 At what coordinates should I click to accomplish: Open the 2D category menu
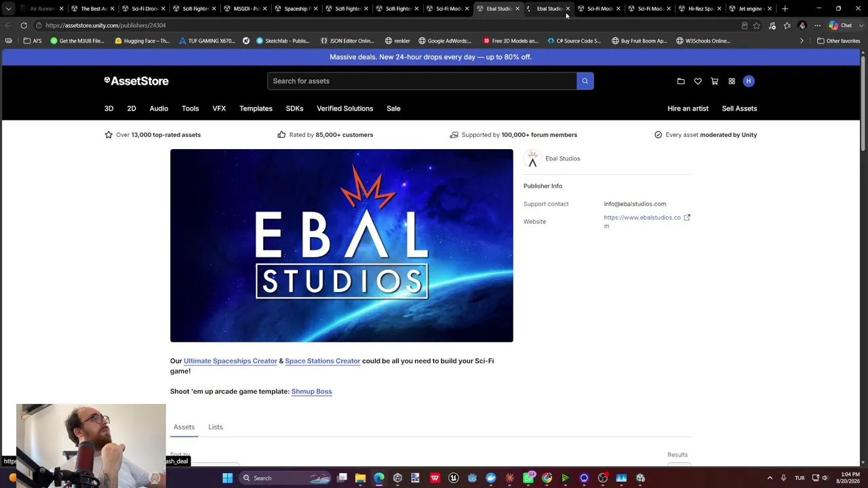(132, 108)
